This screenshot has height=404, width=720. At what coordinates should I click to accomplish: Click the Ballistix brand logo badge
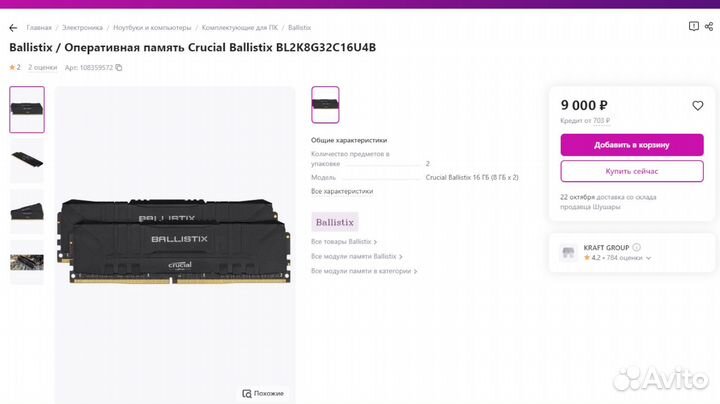point(335,222)
